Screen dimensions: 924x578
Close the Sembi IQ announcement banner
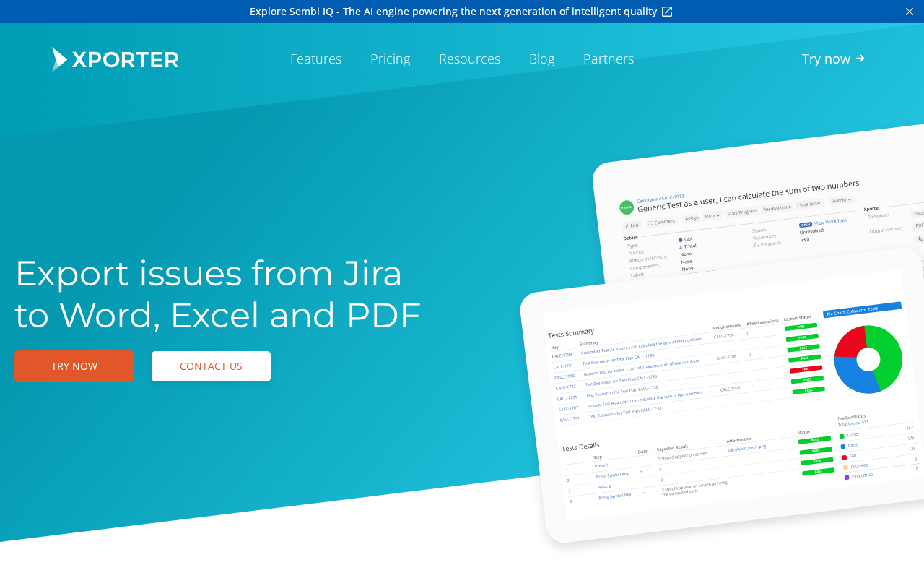click(x=910, y=12)
